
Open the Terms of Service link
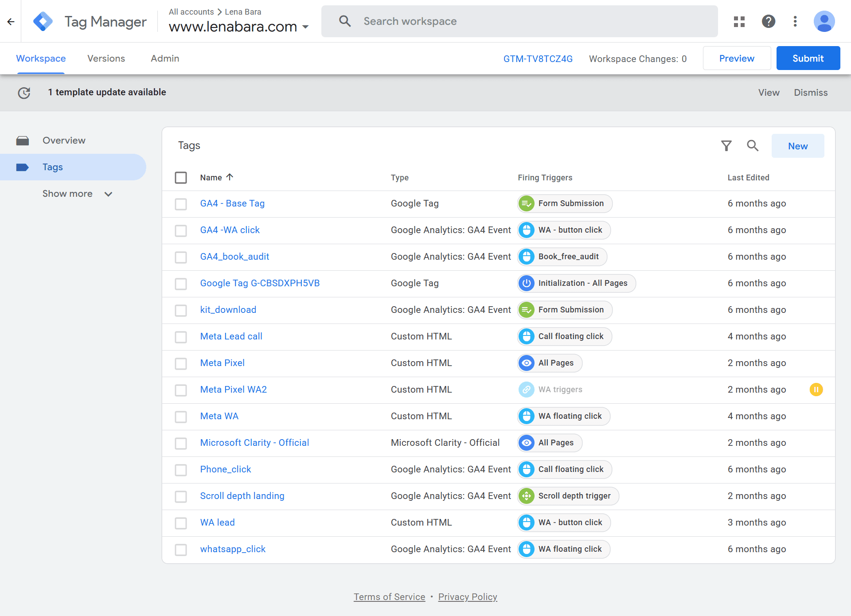click(x=389, y=597)
